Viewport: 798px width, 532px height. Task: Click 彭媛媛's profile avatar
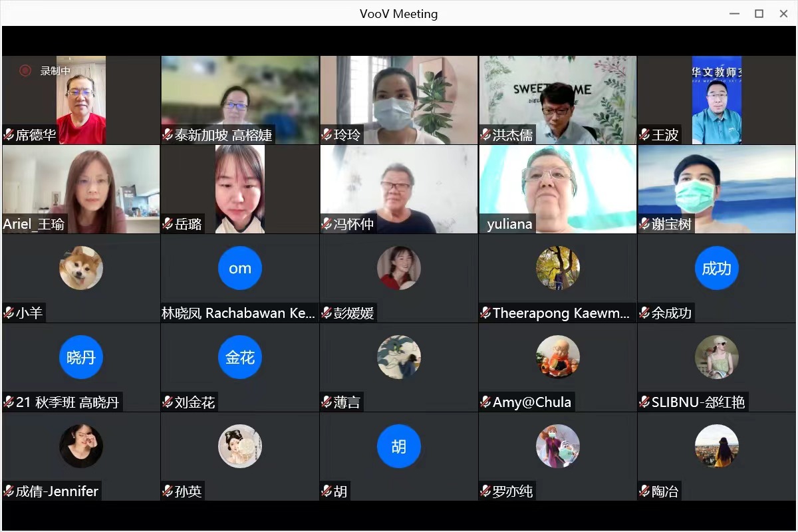click(x=399, y=268)
